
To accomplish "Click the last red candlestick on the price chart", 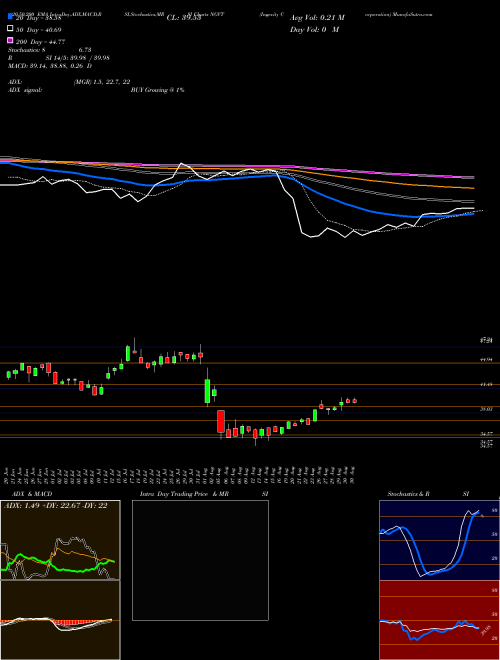I will coord(355,401).
